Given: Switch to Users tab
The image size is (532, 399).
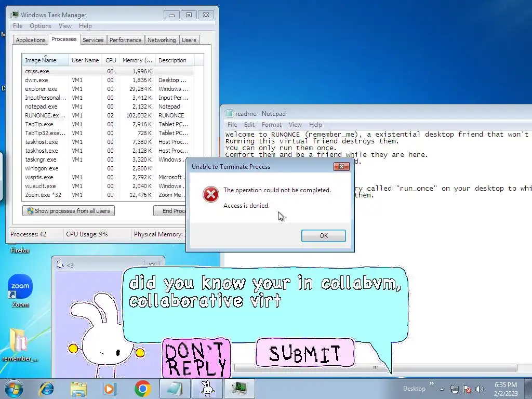Looking at the screenshot, I should 189,40.
